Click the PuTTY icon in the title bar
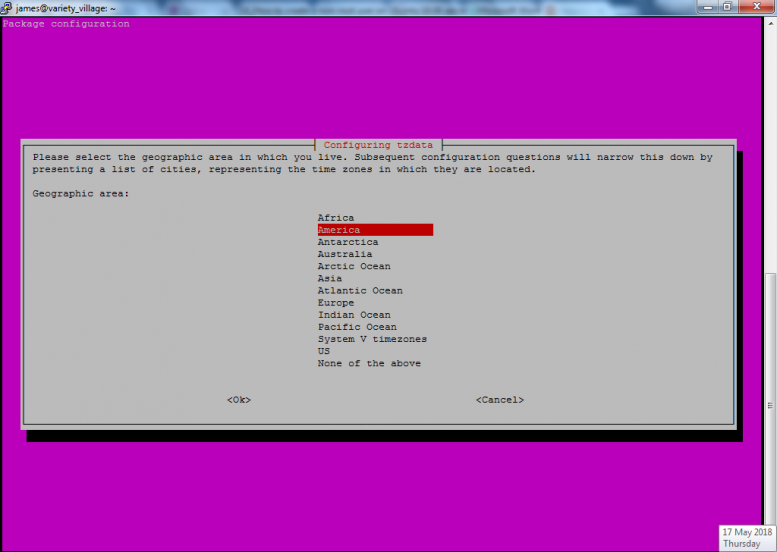 coord(6,8)
